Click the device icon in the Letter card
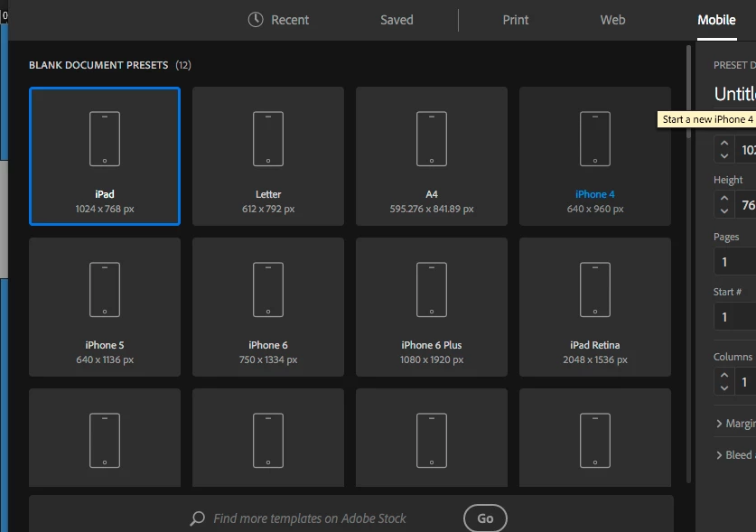 point(268,139)
